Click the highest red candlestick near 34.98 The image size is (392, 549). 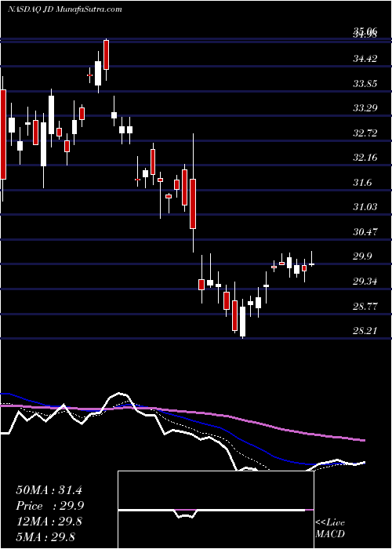point(106,55)
